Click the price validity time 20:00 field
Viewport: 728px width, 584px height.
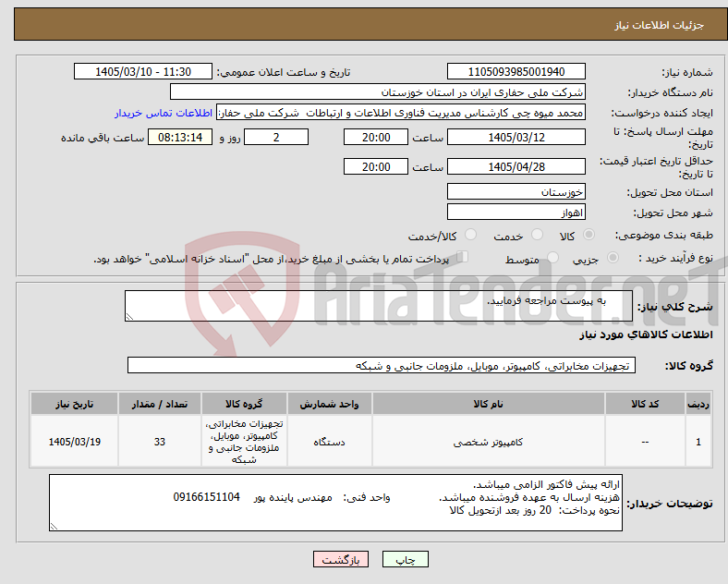[376, 166]
